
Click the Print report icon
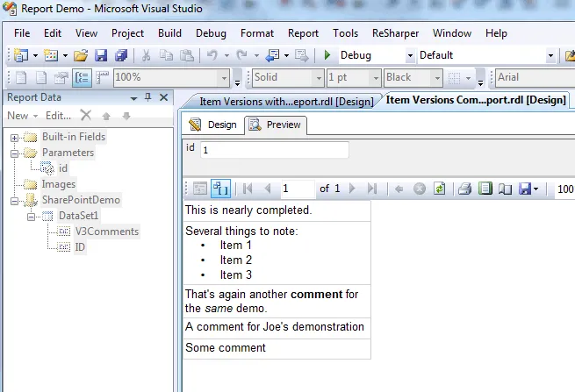(x=464, y=189)
